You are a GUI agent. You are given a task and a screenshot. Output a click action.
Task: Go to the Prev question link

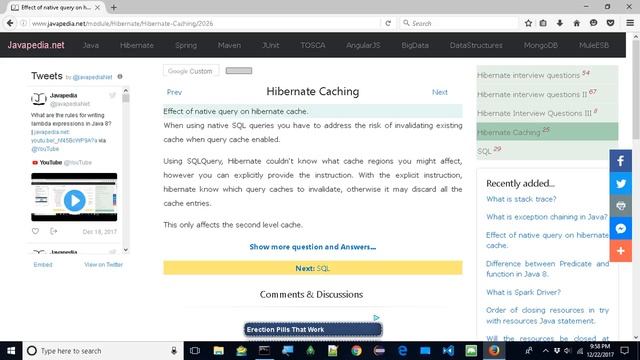[x=174, y=92]
